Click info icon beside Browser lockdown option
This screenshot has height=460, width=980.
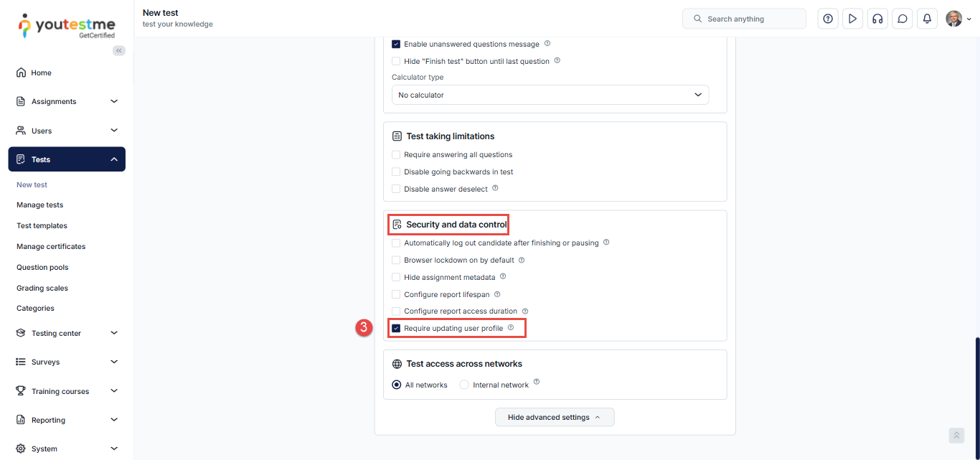(522, 260)
